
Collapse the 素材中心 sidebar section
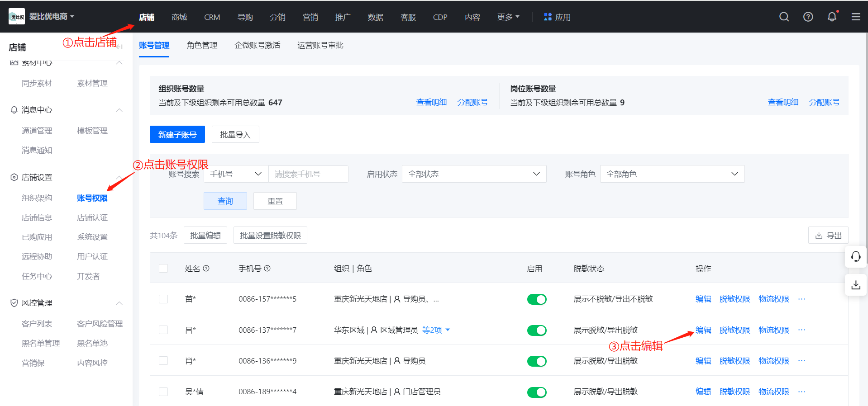pyautogui.click(x=119, y=62)
